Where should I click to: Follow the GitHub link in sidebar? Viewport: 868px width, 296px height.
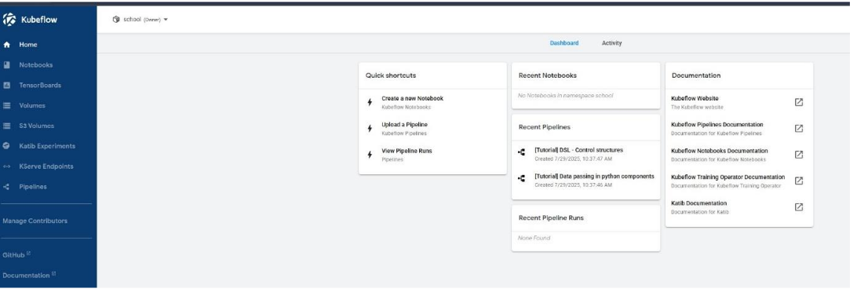13,255
